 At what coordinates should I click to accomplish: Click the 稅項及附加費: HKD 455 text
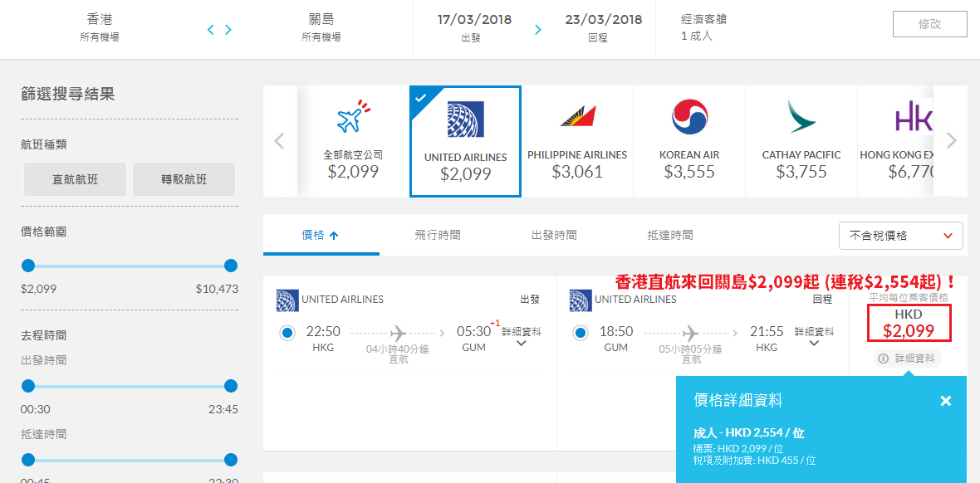[754, 461]
